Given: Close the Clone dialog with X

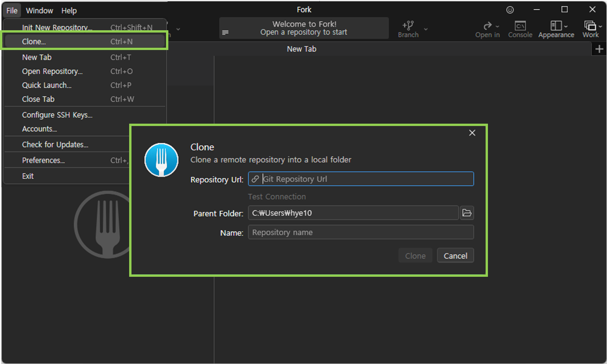Looking at the screenshot, I should tap(472, 133).
